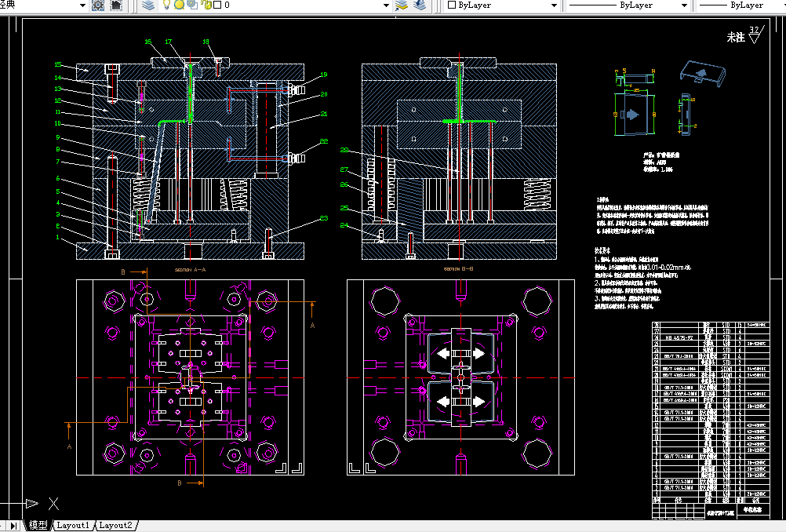The height and width of the screenshot is (532, 786).
Task: Make object's layer current icon
Action: pyautogui.click(x=402, y=5)
